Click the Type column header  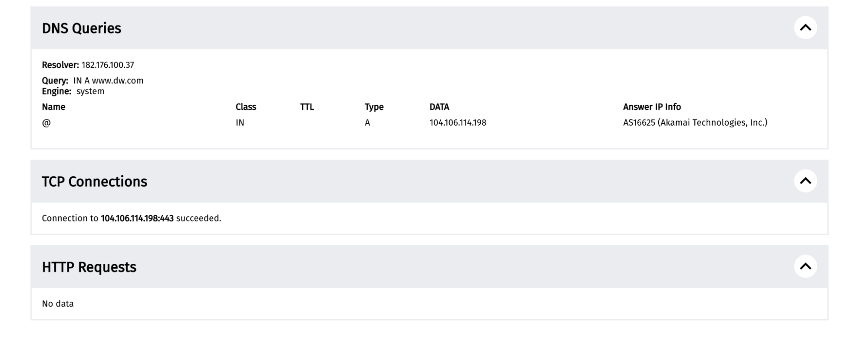[374, 107]
